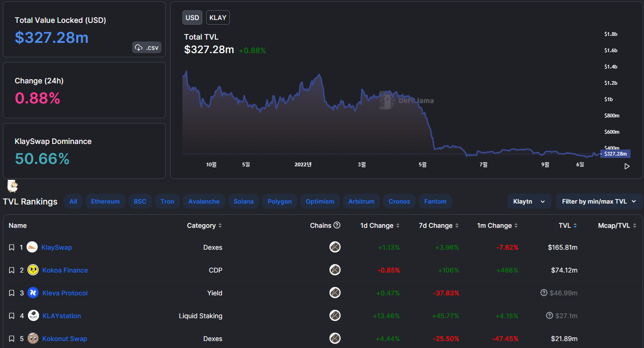Click the KLAYstation logo icon
This screenshot has width=644, height=348.
[33, 315]
